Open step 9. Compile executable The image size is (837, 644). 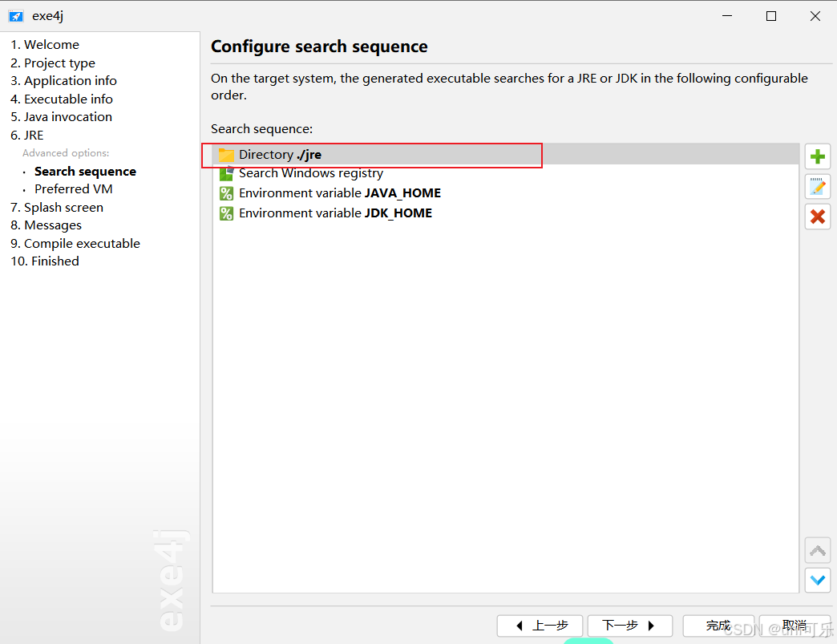point(75,244)
